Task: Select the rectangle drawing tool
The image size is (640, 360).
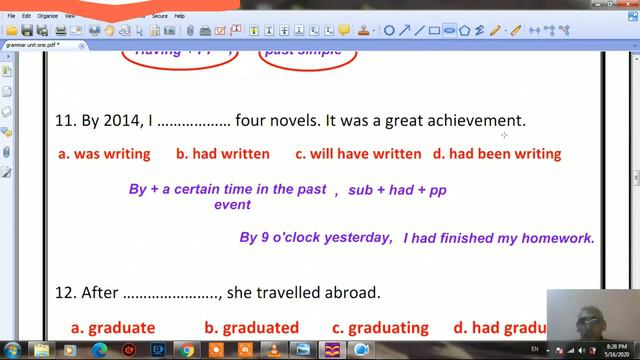Action: 434,31
